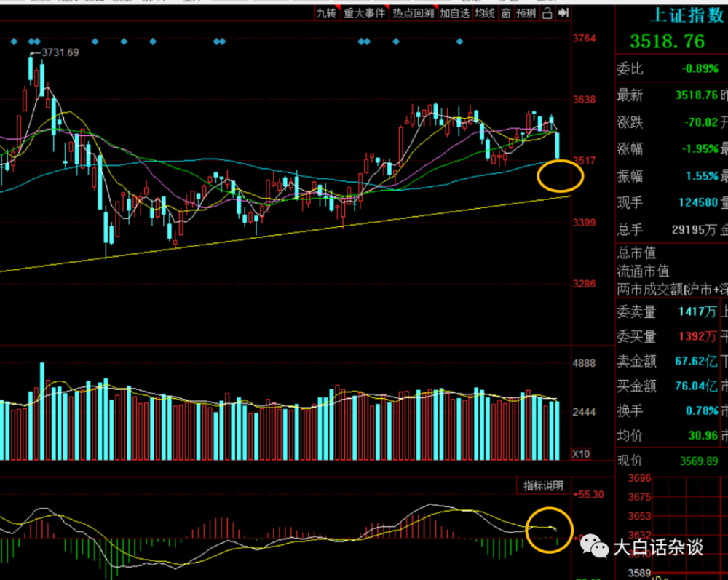
Task: Open 指标说明 indicator description
Action: pos(544,485)
